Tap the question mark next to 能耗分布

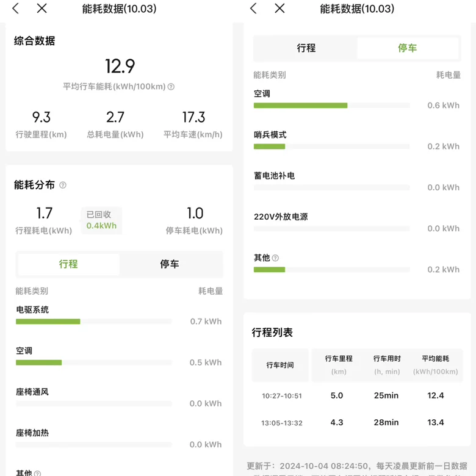(63, 185)
